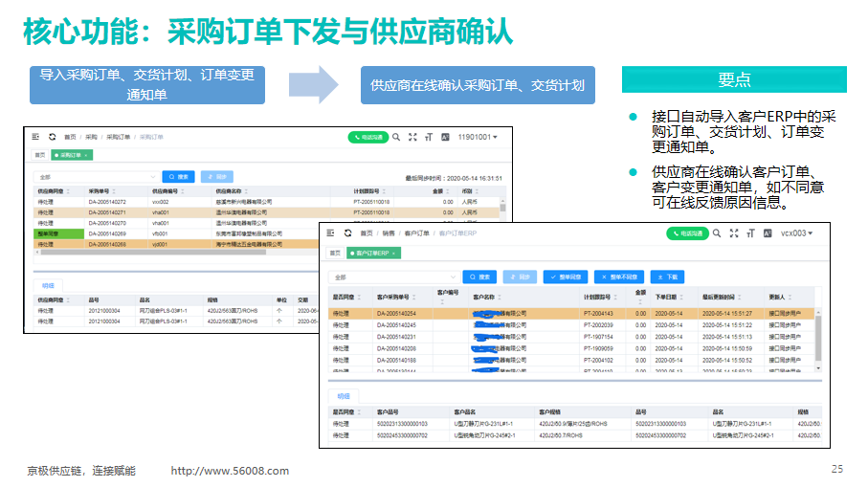
Task: Select 首页 tab in 客户订单ERP window
Action: pyautogui.click(x=336, y=254)
